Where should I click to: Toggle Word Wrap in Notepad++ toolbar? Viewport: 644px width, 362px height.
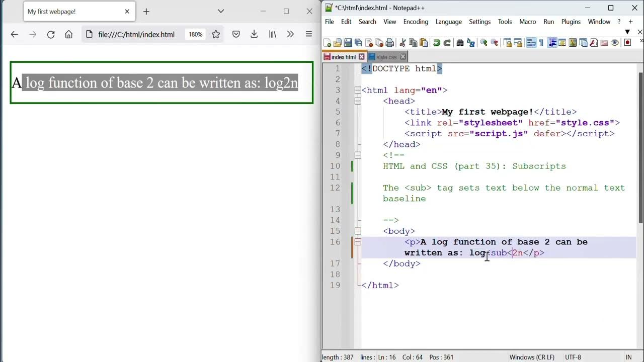531,43
